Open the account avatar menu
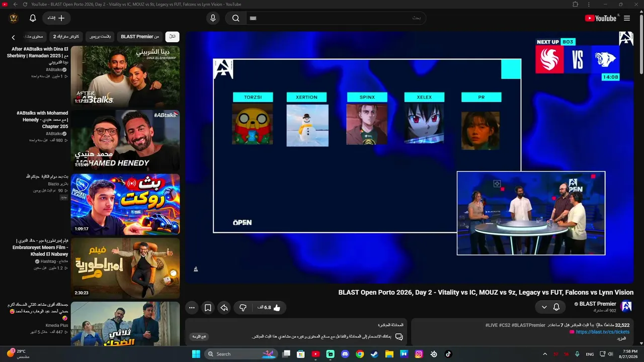 click(14, 18)
